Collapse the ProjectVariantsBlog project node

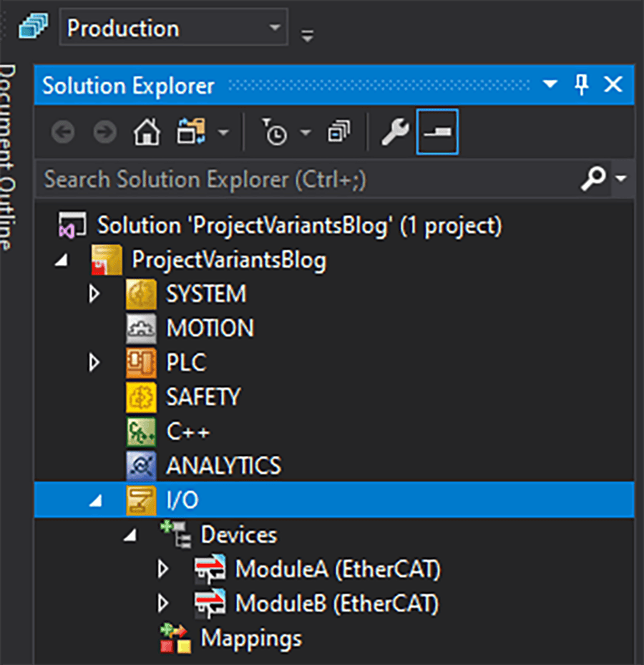[x=62, y=261]
